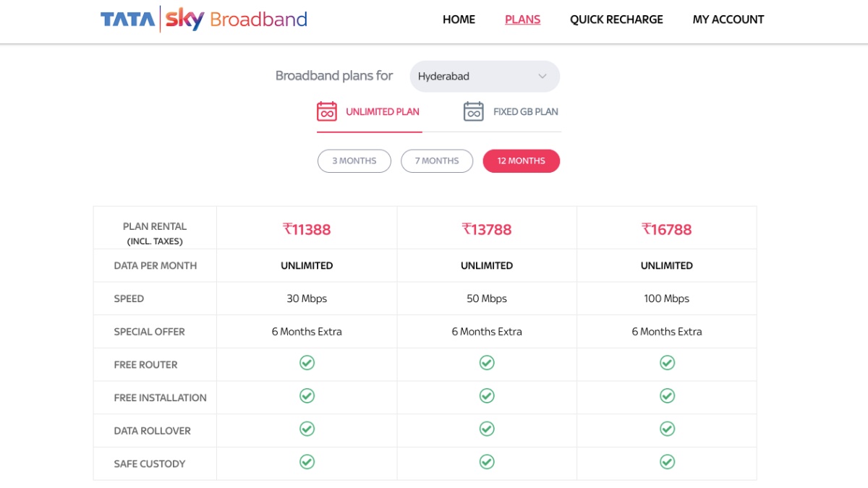Screen dimensions: 868x488
Task: Select the 7 Months duration option
Action: (437, 160)
